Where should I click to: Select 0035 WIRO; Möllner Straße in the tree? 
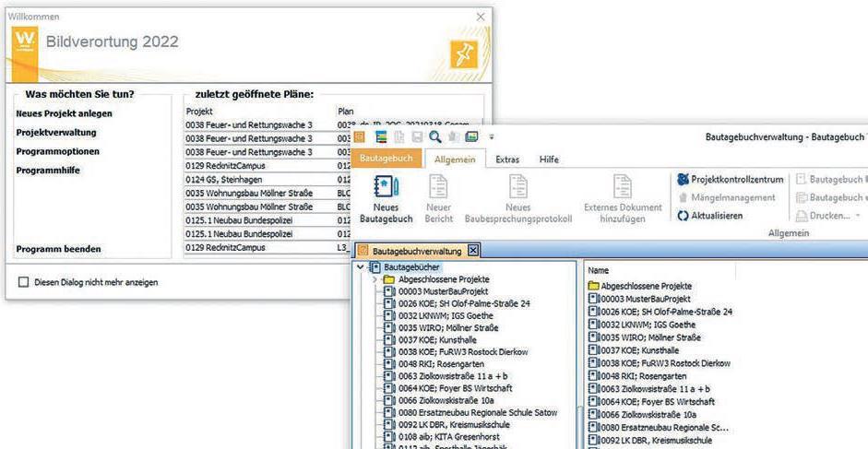(448, 327)
